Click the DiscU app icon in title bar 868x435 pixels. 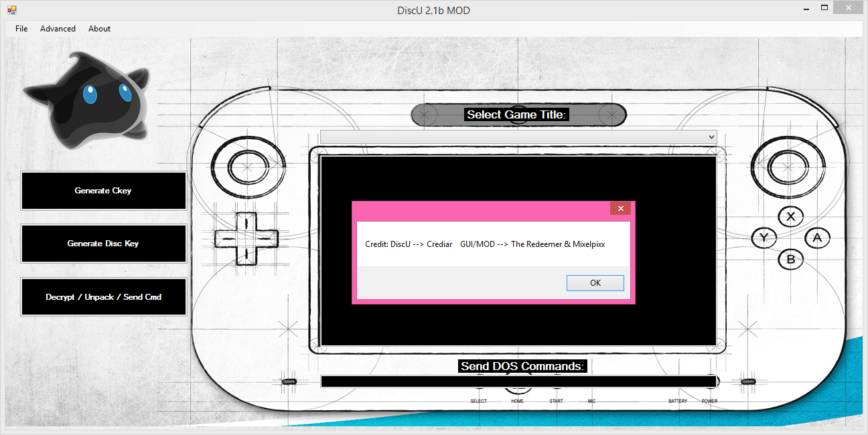click(x=11, y=10)
